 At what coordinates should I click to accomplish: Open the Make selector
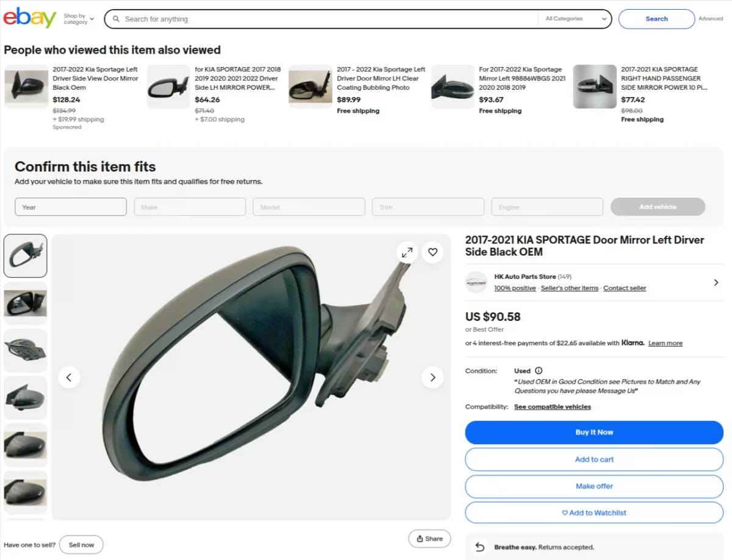point(190,207)
